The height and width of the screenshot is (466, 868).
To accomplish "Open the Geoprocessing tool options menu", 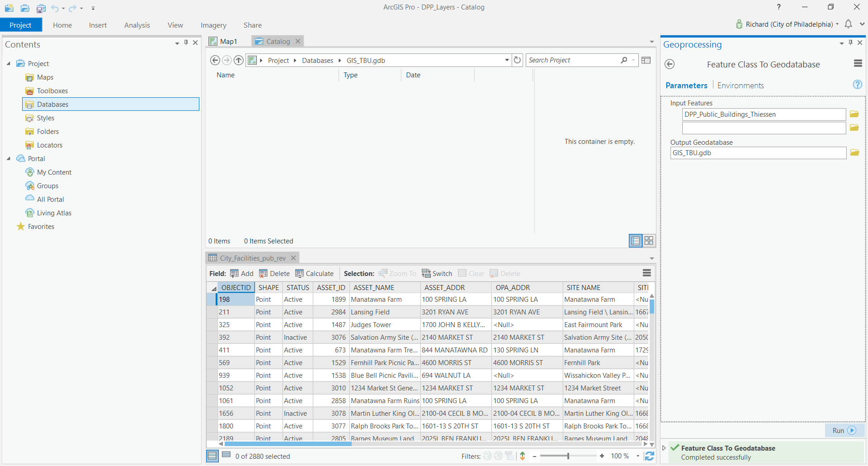I will (858, 64).
